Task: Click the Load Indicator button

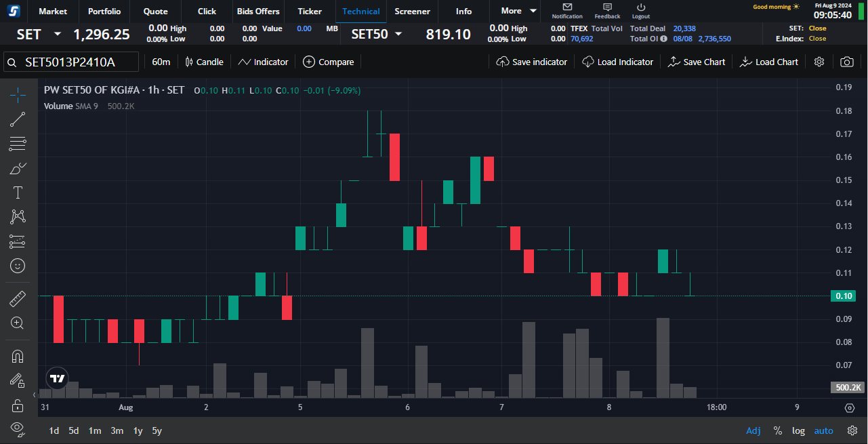Action: coord(617,62)
